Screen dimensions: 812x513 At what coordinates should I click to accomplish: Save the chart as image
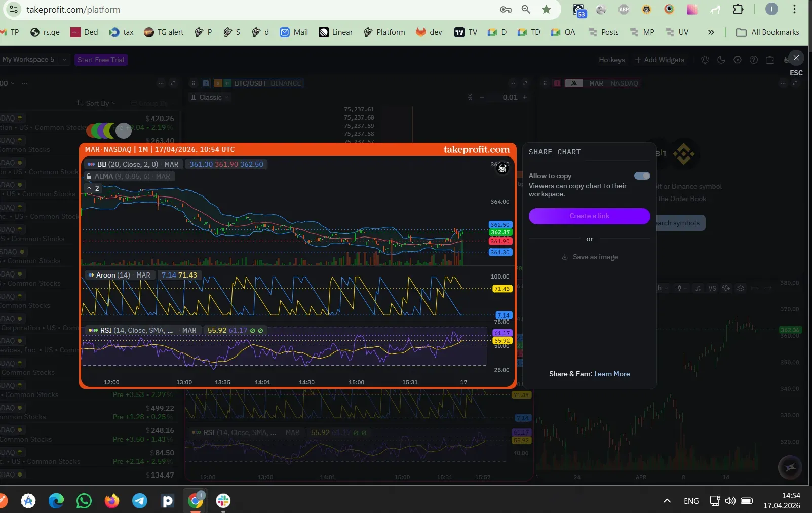[590, 257]
